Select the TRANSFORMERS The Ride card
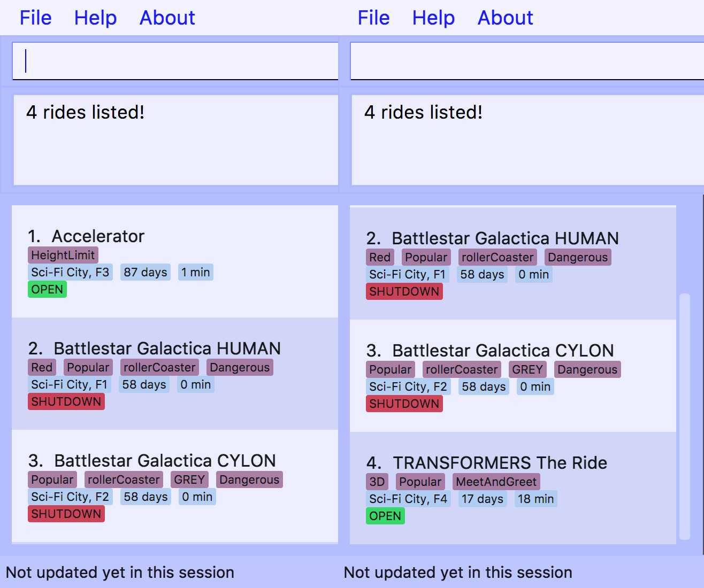704x588 pixels. pyautogui.click(x=513, y=488)
